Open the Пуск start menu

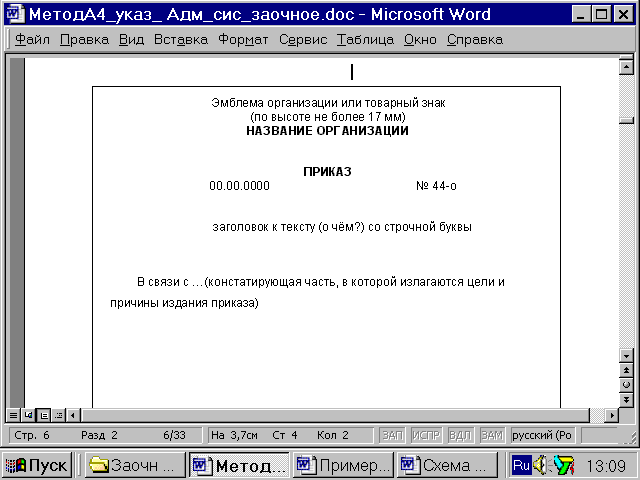point(37,465)
